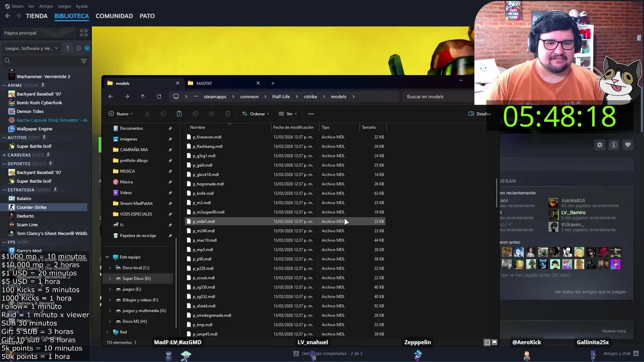Click the Explorer forward arrow
644x362 pixels.
point(127,97)
